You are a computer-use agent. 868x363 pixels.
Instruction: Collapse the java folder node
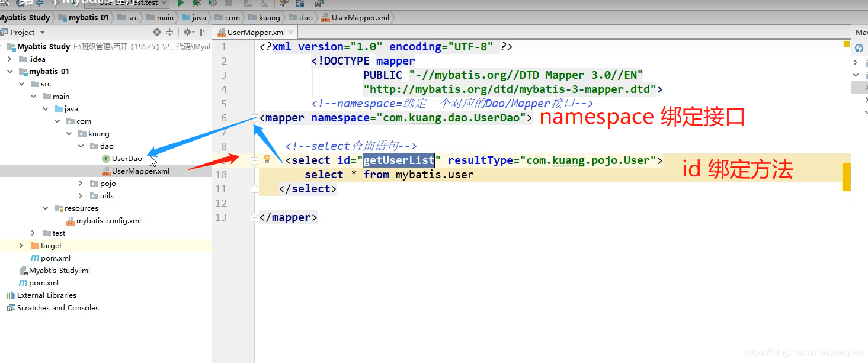coord(46,108)
